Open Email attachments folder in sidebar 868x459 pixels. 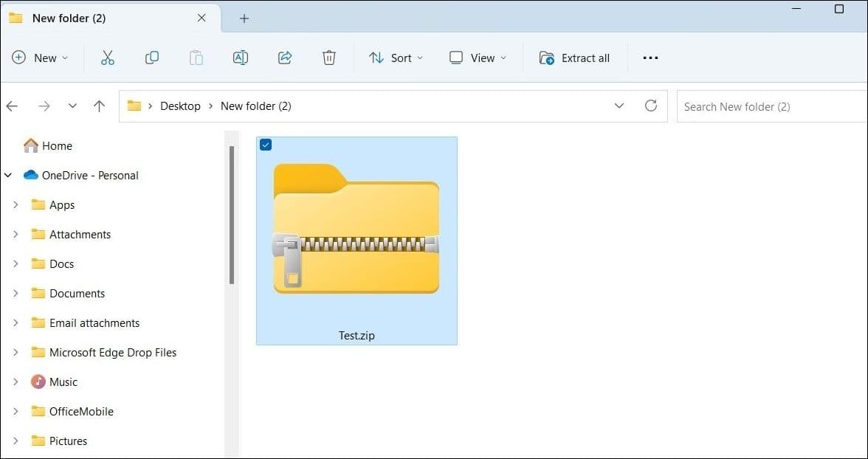coord(86,322)
